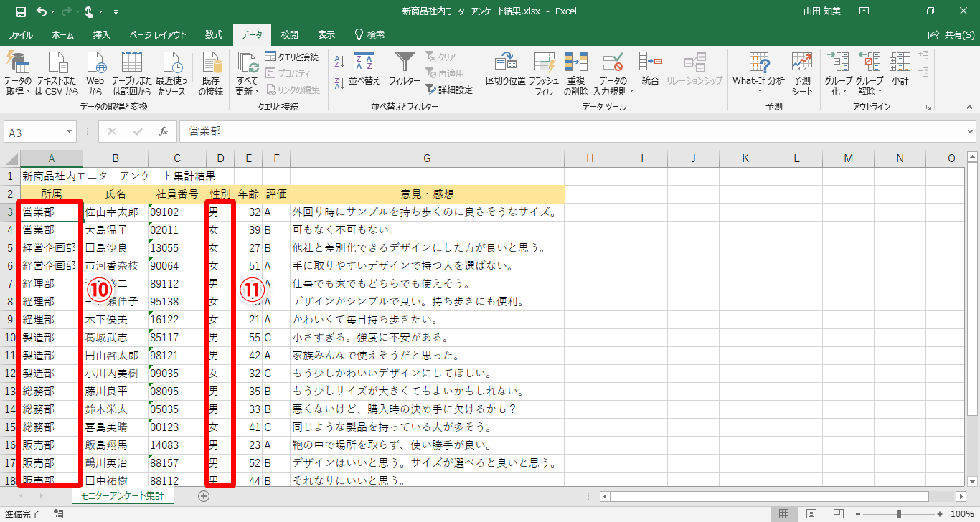Image resolution: width=980 pixels, height=522 pixels.
Task: Select cell containing 田島沙良
Action: tap(116, 248)
